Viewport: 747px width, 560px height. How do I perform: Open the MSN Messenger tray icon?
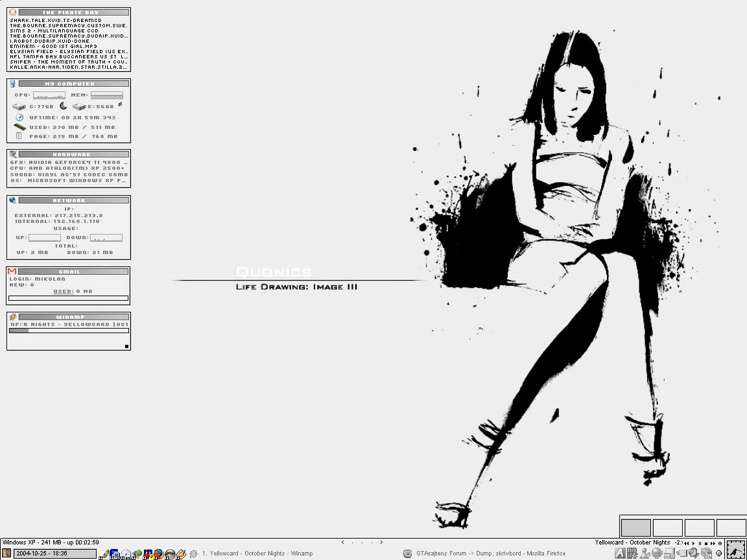click(645, 554)
